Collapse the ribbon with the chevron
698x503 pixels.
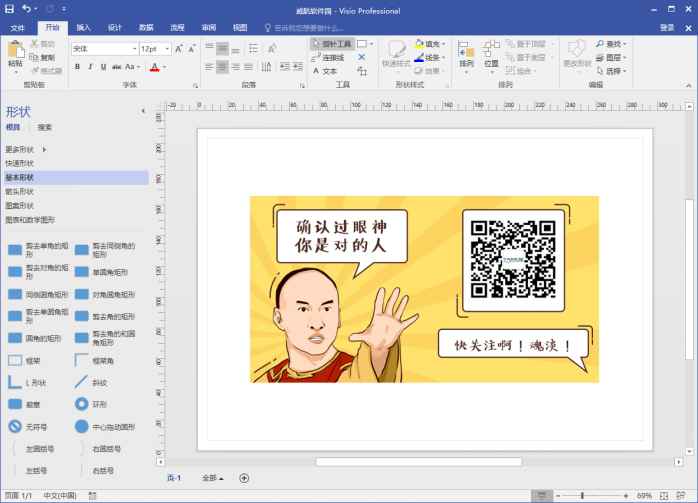pos(689,85)
